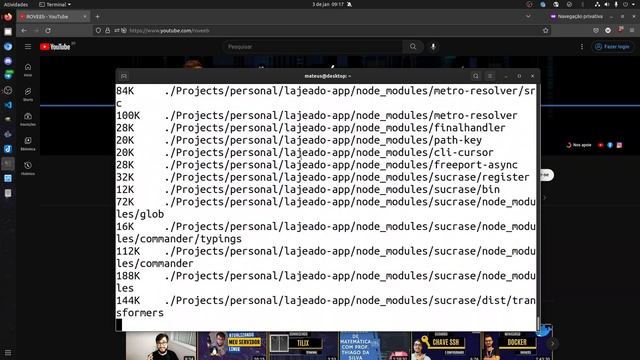Open terminal search with the magnifier icon

point(476,76)
